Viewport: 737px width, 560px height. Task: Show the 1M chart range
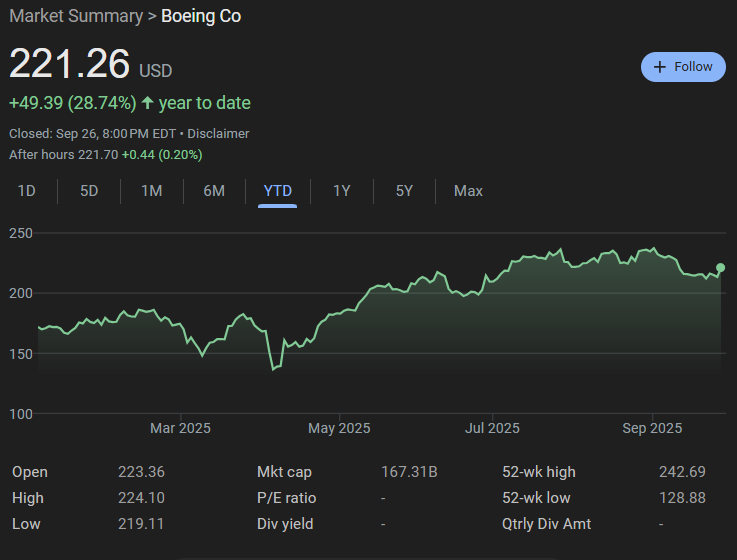point(151,190)
